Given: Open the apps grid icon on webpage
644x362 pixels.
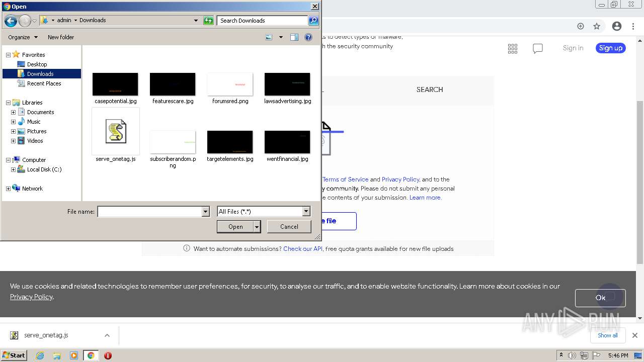Looking at the screenshot, I should pos(513,48).
